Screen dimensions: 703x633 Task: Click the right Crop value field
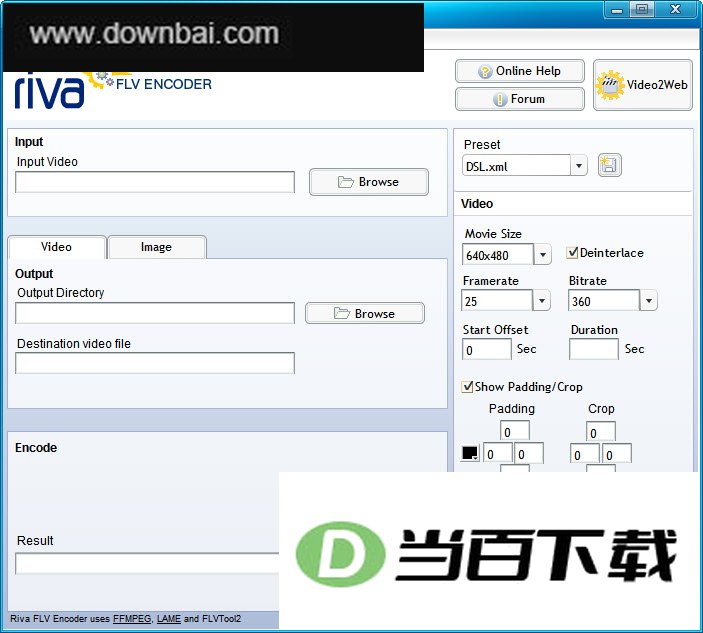(617, 454)
